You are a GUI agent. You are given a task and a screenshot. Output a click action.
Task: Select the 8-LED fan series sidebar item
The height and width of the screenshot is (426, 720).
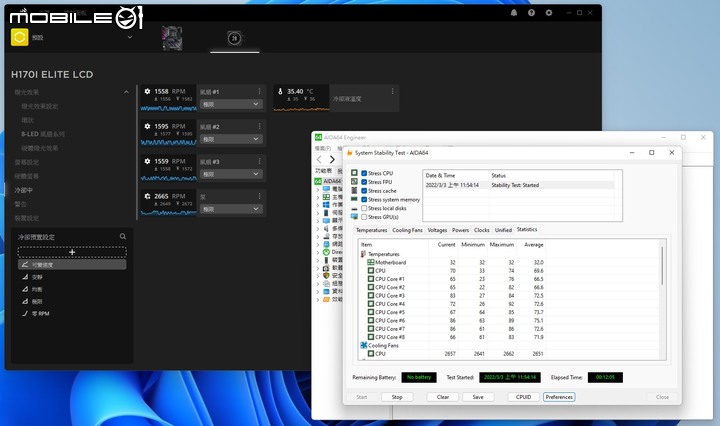[43, 134]
